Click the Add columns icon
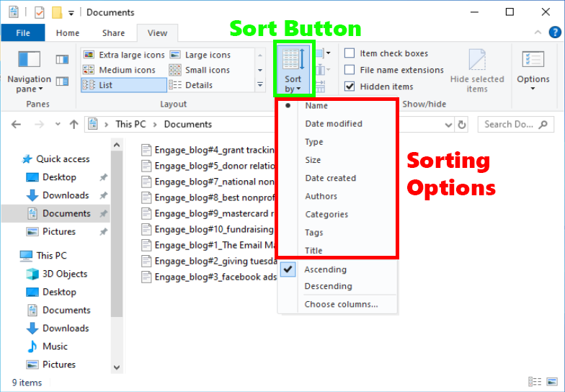Viewport: 565px width, 392px height. tap(323, 69)
